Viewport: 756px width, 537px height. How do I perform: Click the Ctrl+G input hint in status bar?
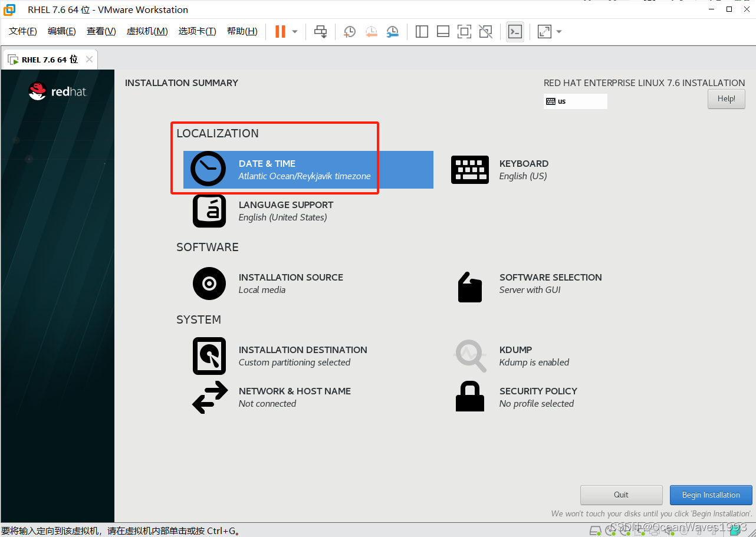tap(121, 531)
